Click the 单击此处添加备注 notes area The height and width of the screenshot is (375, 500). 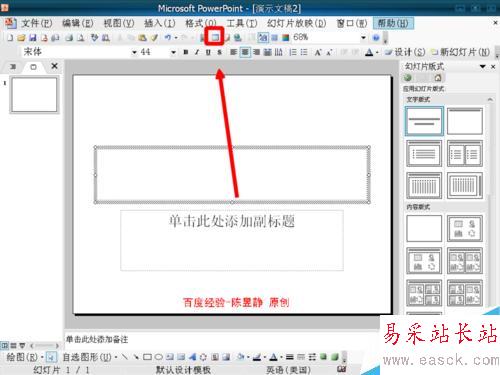[223, 339]
